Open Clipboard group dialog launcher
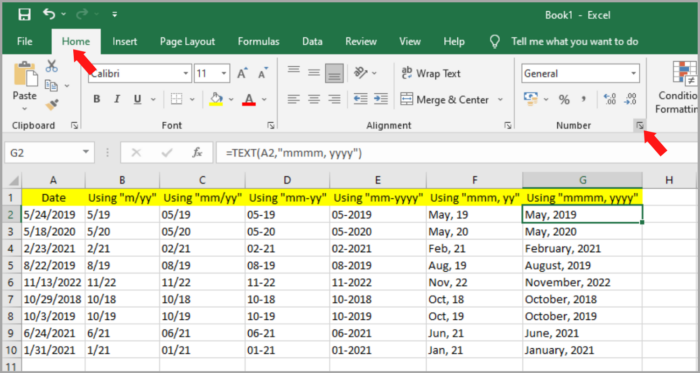The width and height of the screenshot is (700, 373). 75,126
